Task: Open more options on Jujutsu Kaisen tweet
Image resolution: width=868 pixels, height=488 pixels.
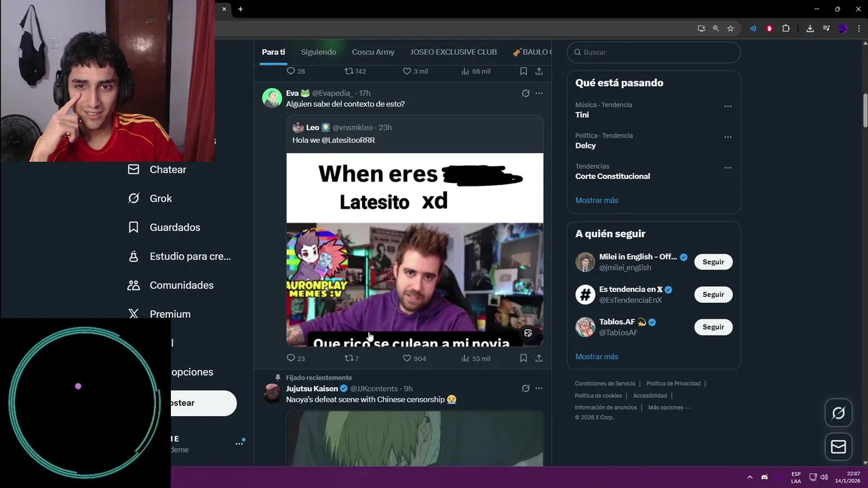Action: tap(539, 388)
